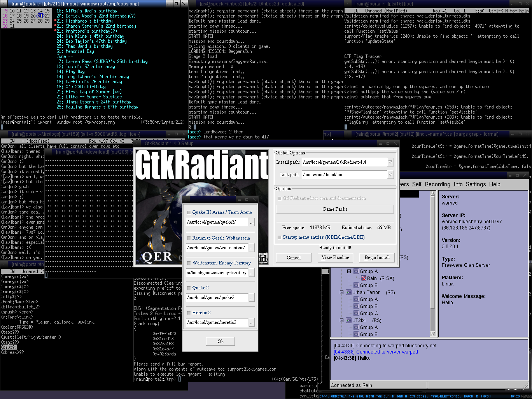Open the Settings menu
Screen dimensions: 532x399
(476, 184)
